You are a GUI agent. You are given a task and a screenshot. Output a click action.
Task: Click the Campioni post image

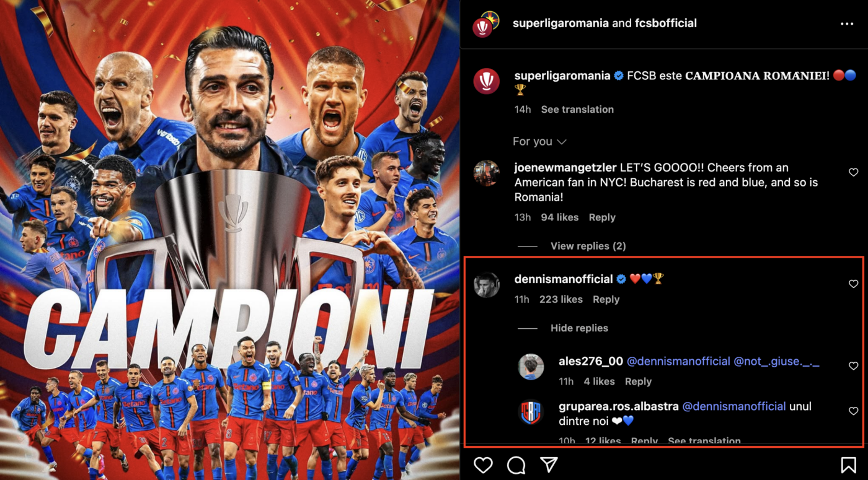click(x=230, y=240)
